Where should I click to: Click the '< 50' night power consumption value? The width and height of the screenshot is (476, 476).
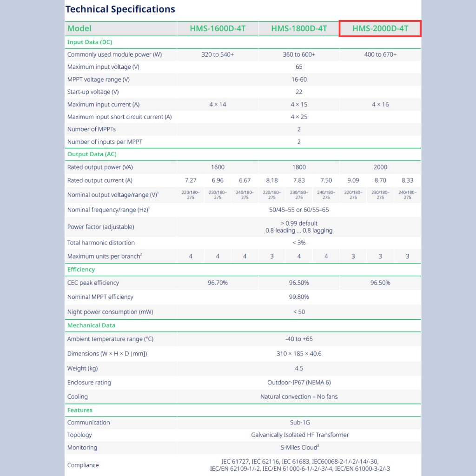coord(299,312)
